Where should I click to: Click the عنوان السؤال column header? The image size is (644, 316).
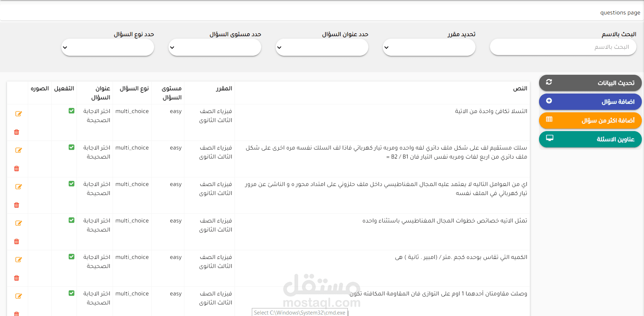(x=101, y=93)
